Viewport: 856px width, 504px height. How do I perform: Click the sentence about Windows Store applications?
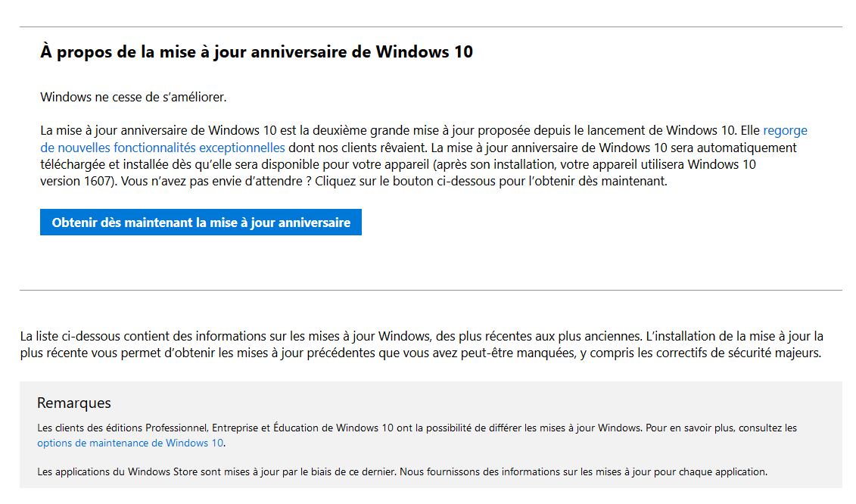pos(401,471)
